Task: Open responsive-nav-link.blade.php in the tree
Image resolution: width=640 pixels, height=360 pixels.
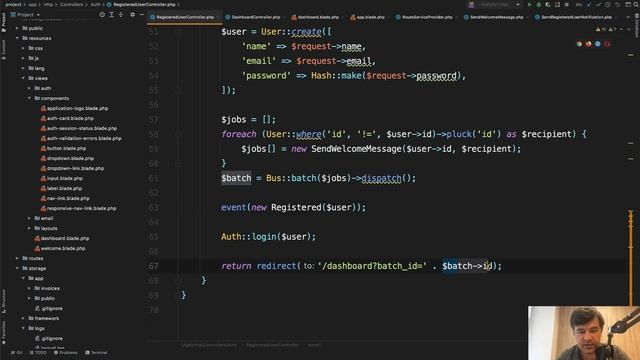Action: 78,208
